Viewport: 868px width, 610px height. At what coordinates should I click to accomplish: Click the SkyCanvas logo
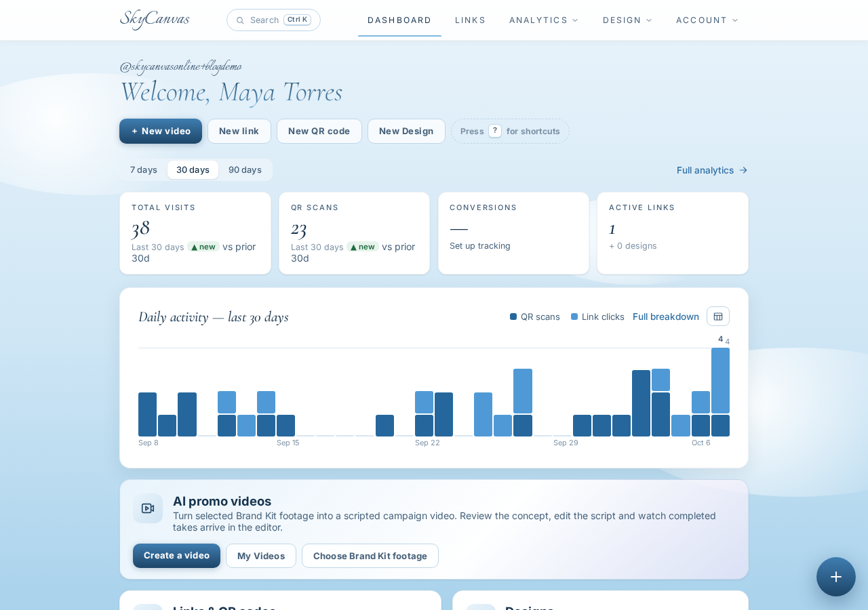155,19
